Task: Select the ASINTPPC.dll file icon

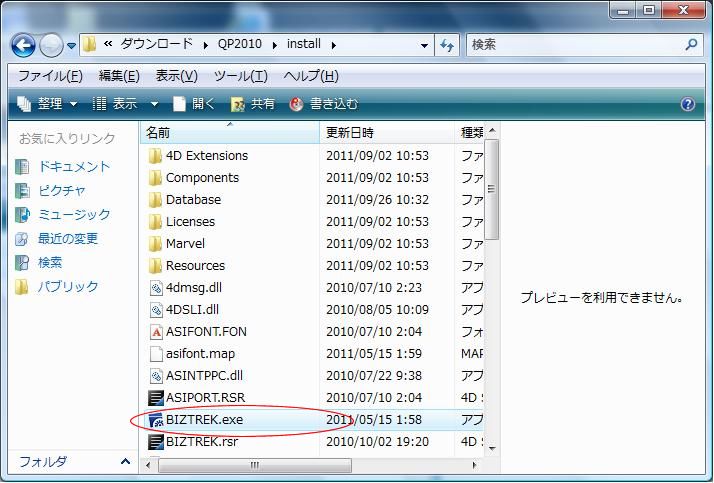Action: coord(156,376)
